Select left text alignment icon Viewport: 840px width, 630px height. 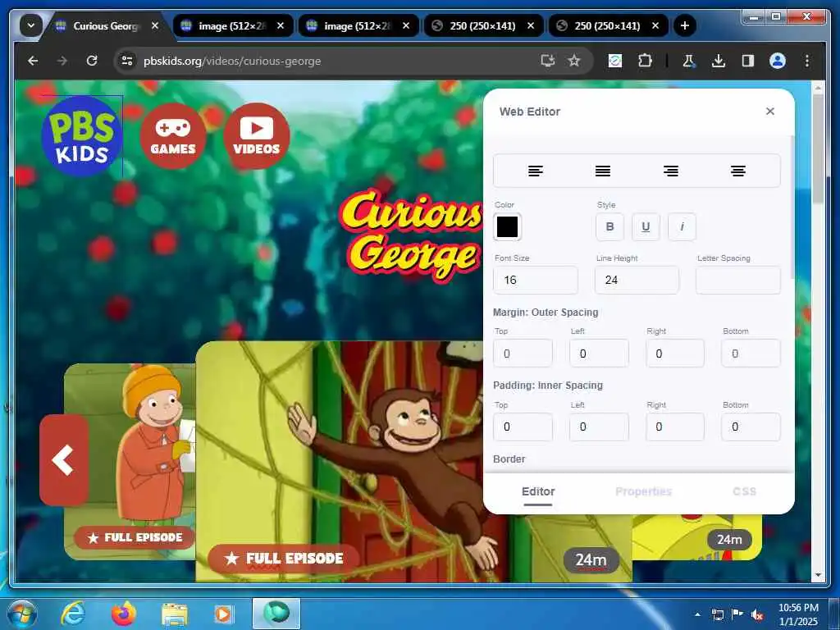[535, 171]
